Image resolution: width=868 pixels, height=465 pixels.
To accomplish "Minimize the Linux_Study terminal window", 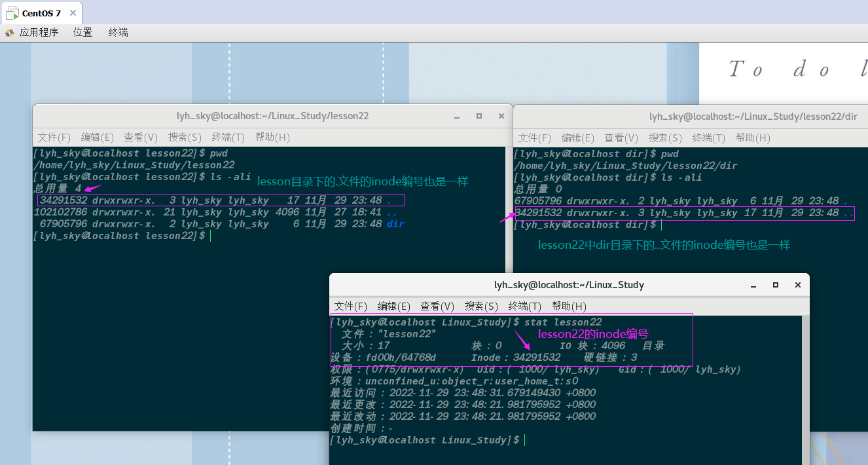I will 753,285.
